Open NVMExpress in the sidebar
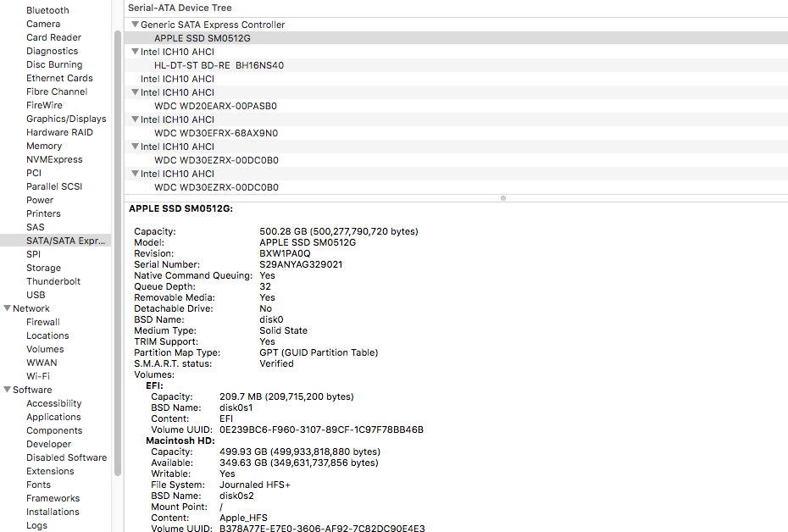 click(54, 159)
